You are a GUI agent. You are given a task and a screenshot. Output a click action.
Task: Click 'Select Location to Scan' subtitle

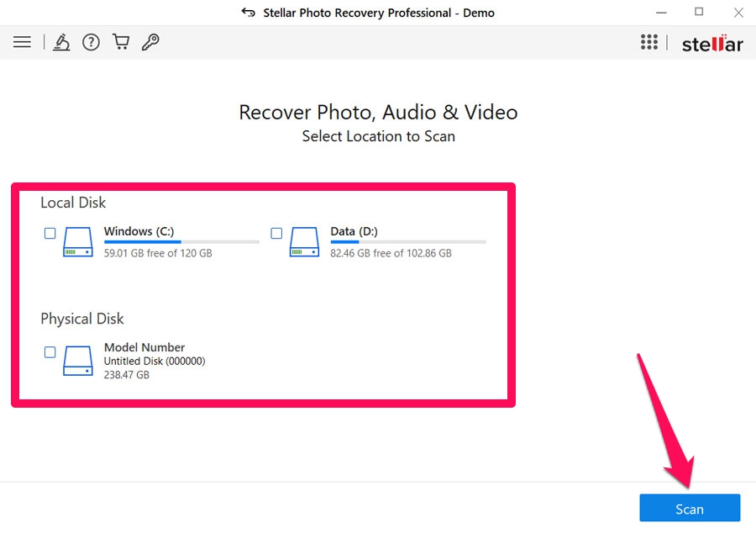379,136
